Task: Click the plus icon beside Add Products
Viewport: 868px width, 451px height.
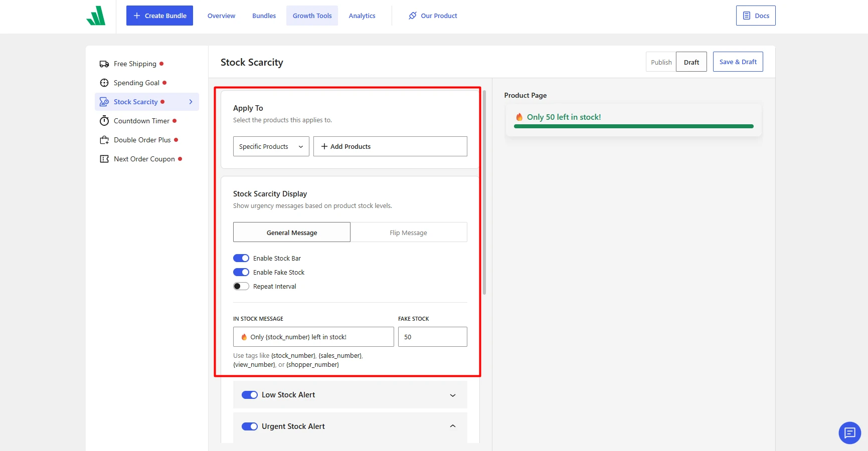Action: tap(324, 146)
